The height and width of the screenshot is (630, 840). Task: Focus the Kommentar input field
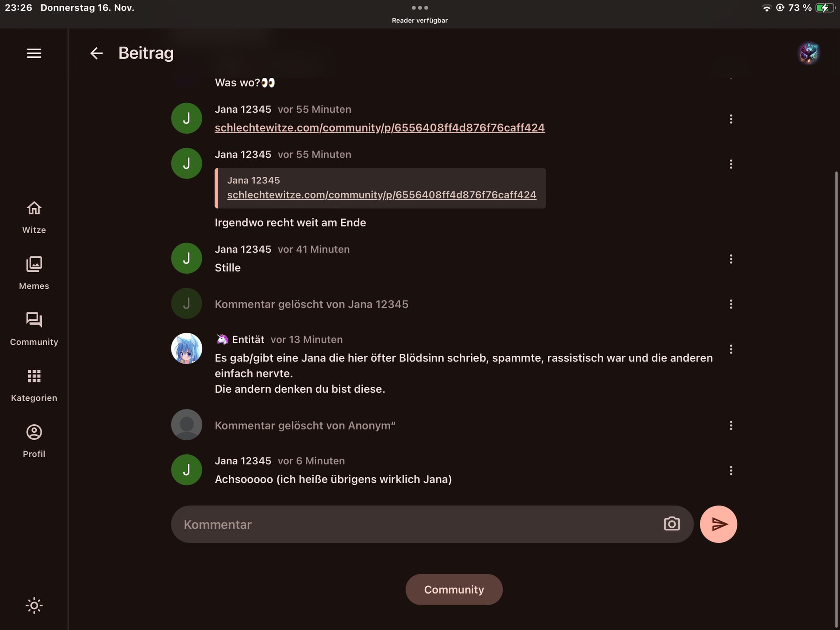click(x=416, y=524)
